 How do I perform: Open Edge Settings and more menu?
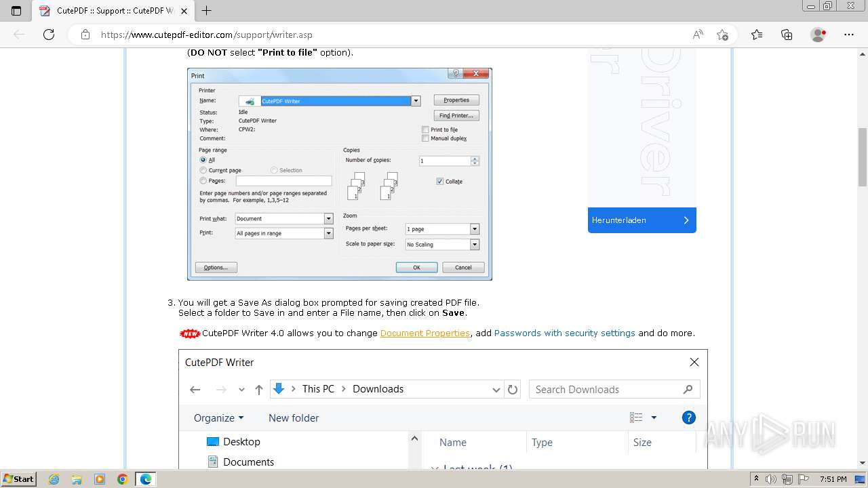click(849, 35)
